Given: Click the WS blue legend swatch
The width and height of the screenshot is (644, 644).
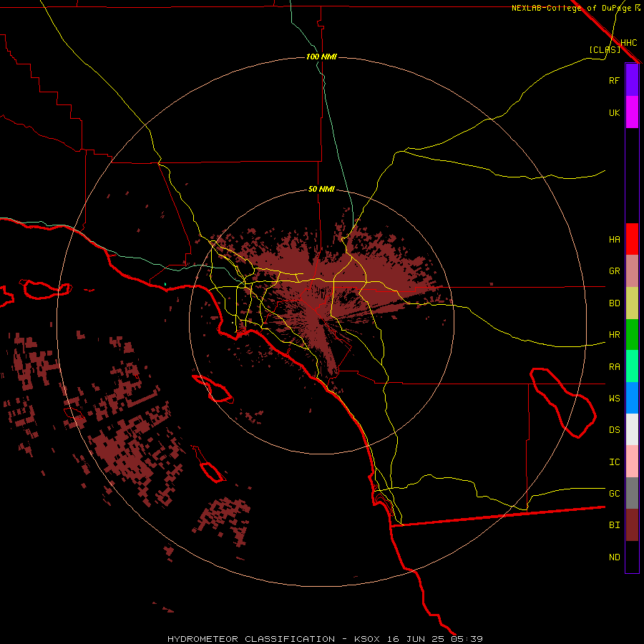Looking at the screenshot, I should [632, 398].
